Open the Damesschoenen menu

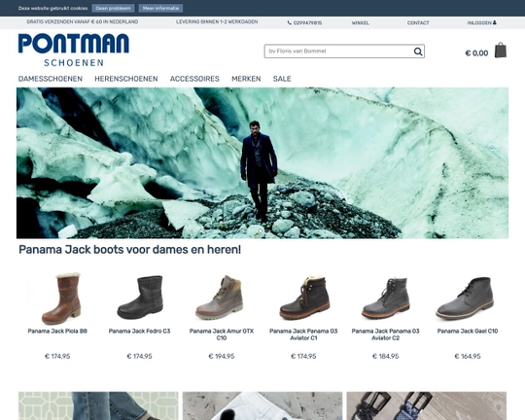pos(51,79)
